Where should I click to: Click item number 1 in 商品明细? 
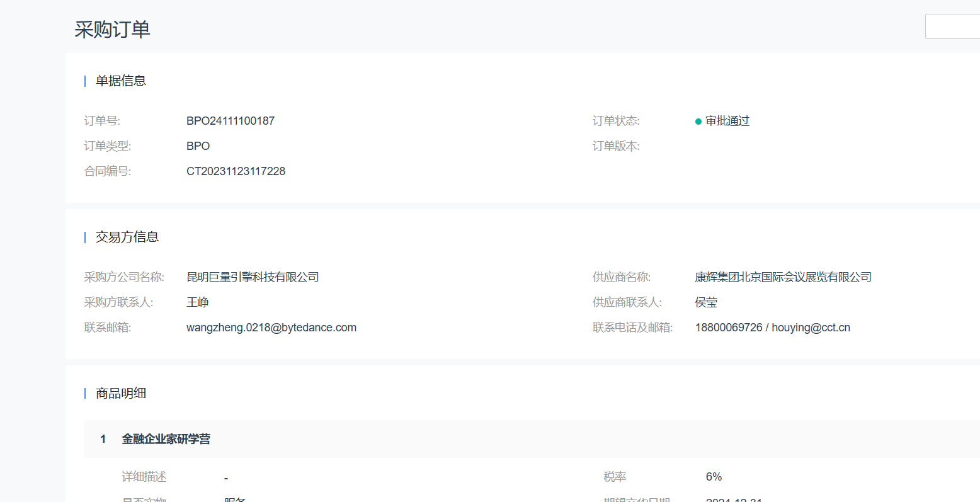[103, 439]
